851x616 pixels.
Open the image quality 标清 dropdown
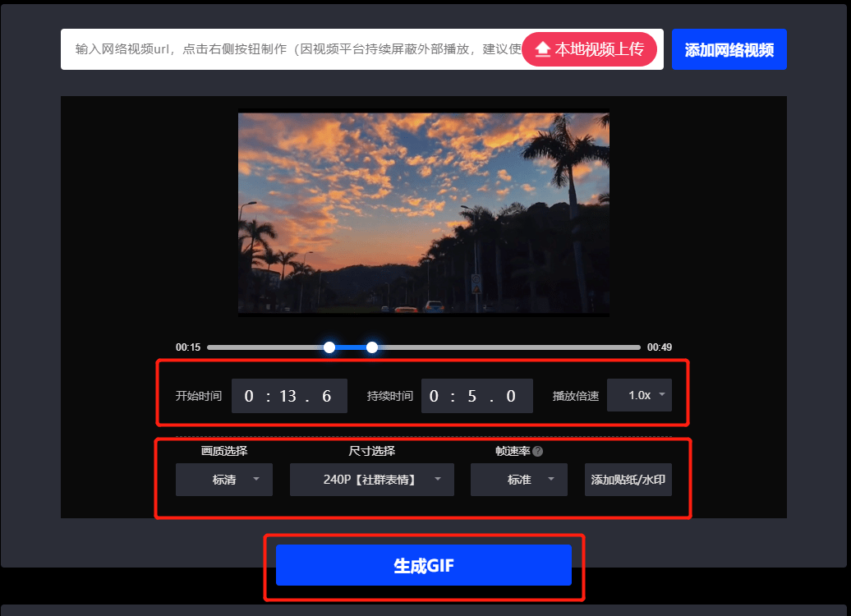pos(224,480)
